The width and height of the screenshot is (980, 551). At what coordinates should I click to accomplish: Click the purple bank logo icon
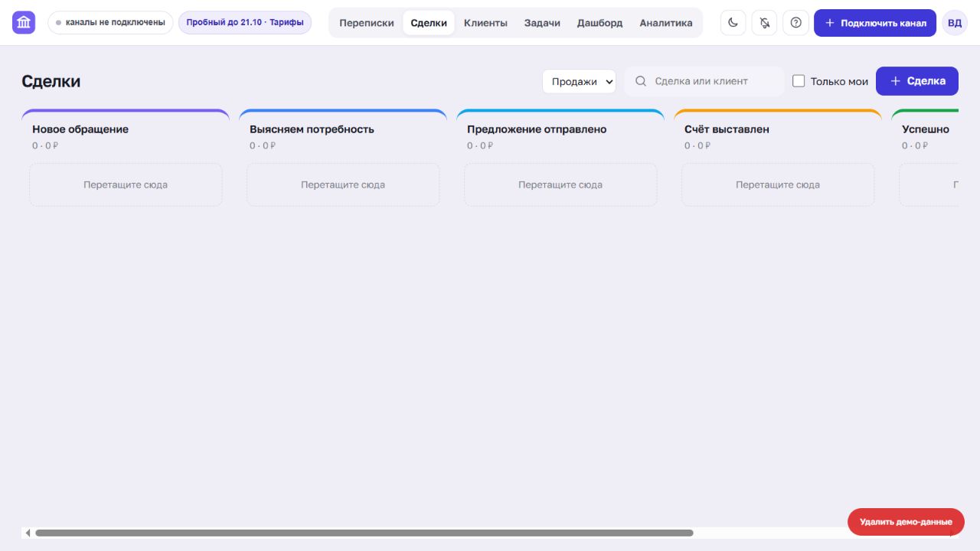pos(24,23)
